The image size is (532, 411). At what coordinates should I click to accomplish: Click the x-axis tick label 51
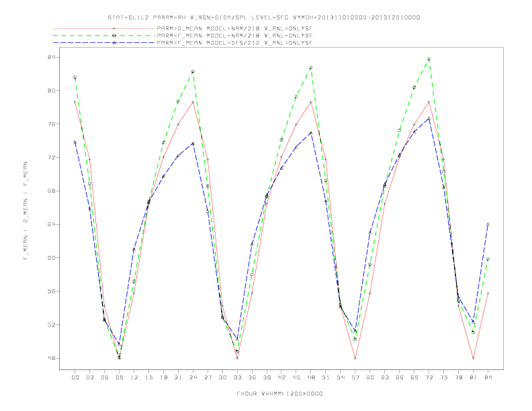tap(326, 377)
